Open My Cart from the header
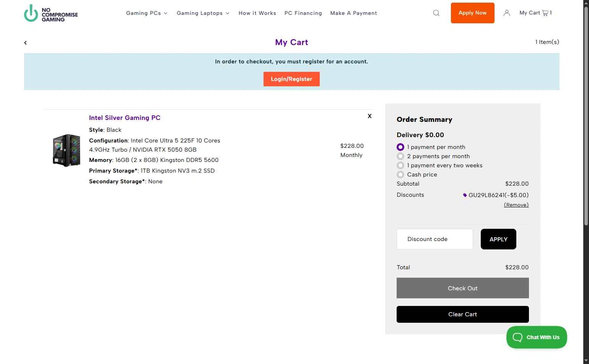This screenshot has width=589, height=364. pyautogui.click(x=535, y=13)
